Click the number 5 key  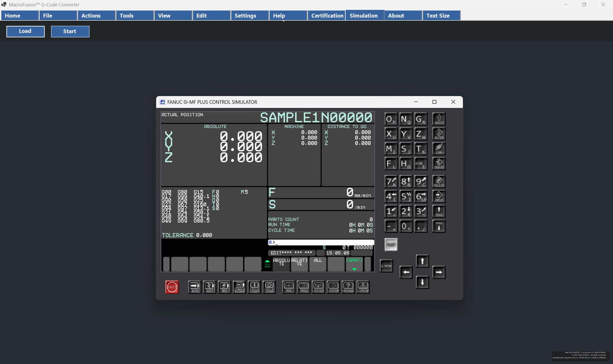(406, 196)
